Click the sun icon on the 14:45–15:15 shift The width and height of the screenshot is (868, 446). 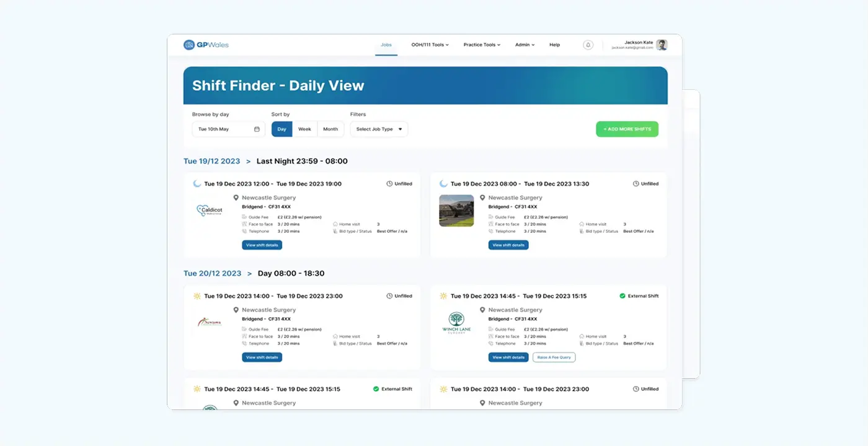click(x=443, y=296)
